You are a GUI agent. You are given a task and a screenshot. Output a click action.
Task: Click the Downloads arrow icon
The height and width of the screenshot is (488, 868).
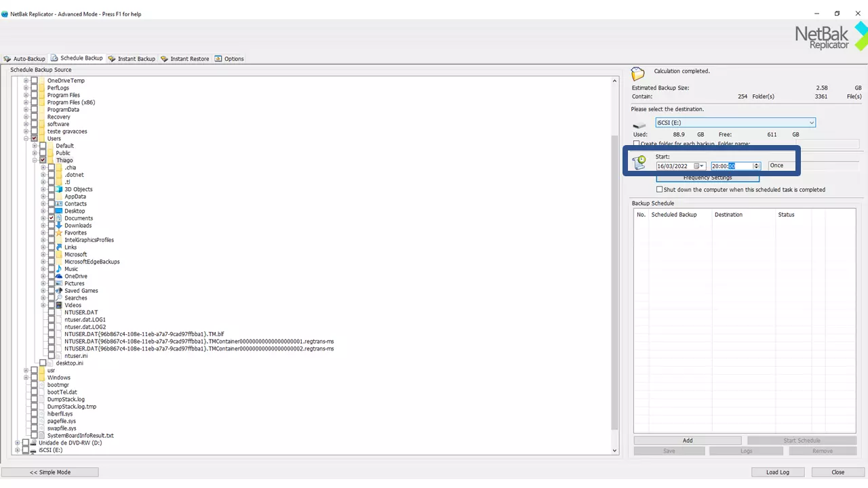pos(59,226)
